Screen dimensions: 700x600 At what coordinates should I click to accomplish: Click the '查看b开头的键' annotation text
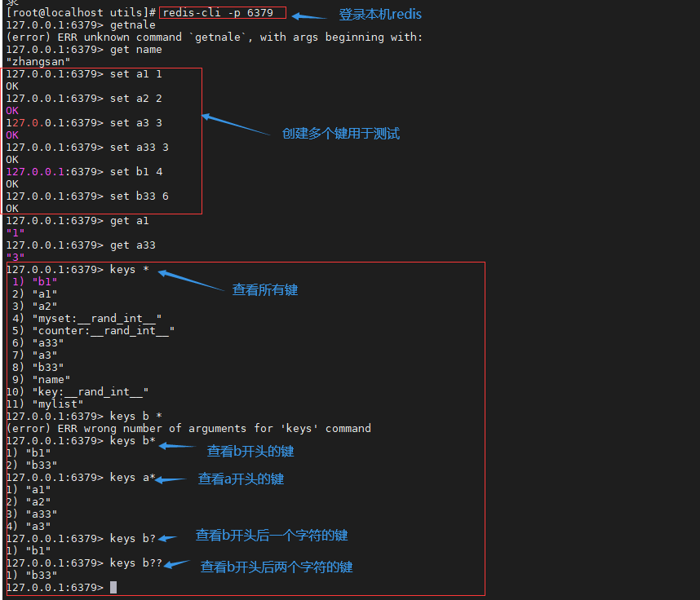coord(250,451)
